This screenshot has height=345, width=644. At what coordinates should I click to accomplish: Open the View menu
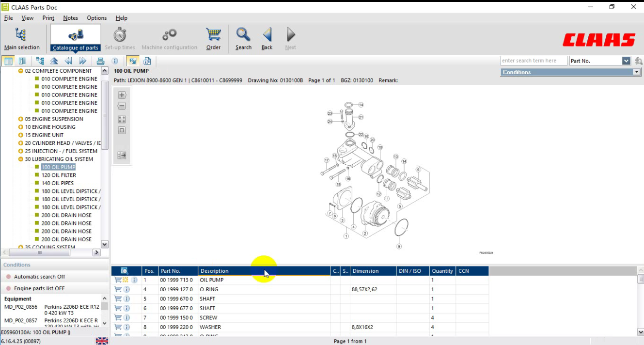(28, 18)
